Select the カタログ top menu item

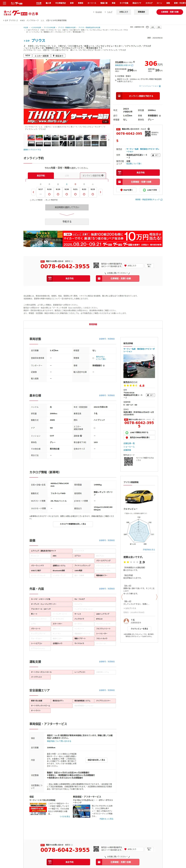point(149,3)
